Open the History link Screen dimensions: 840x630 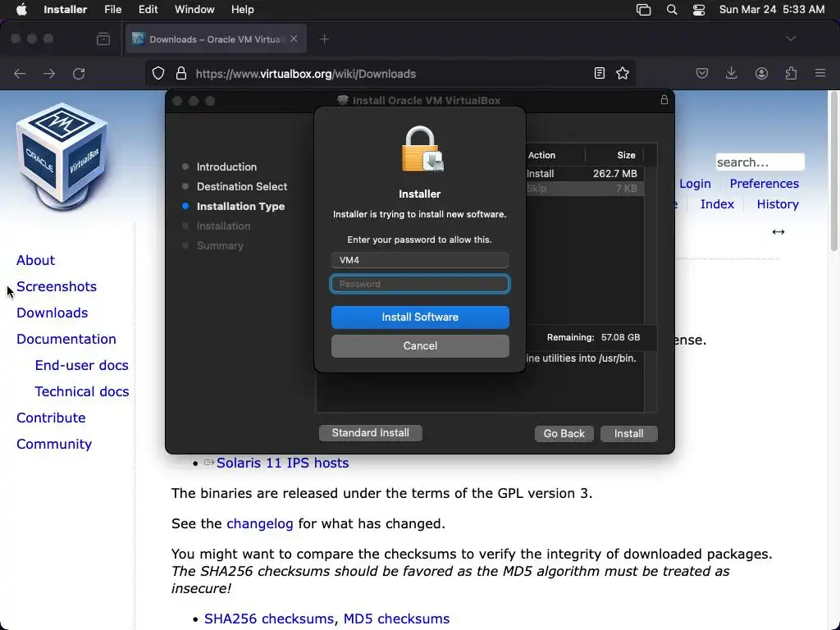[778, 204]
